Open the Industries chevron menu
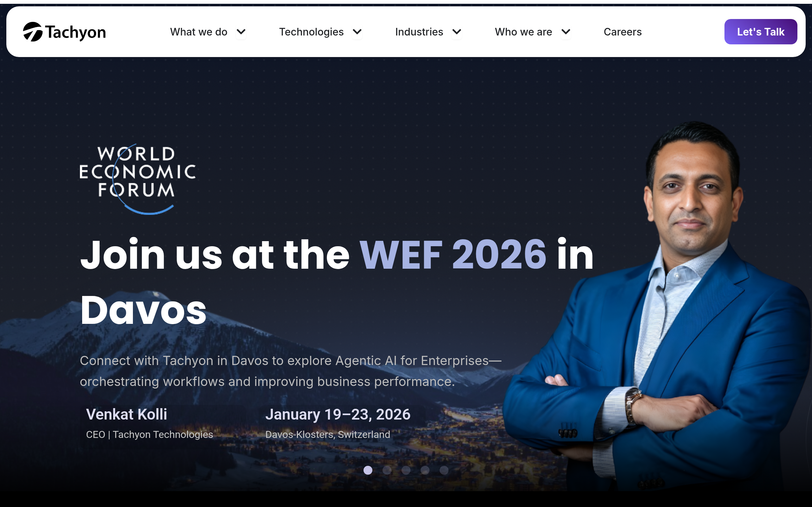Image resolution: width=812 pixels, height=507 pixels. (x=457, y=32)
